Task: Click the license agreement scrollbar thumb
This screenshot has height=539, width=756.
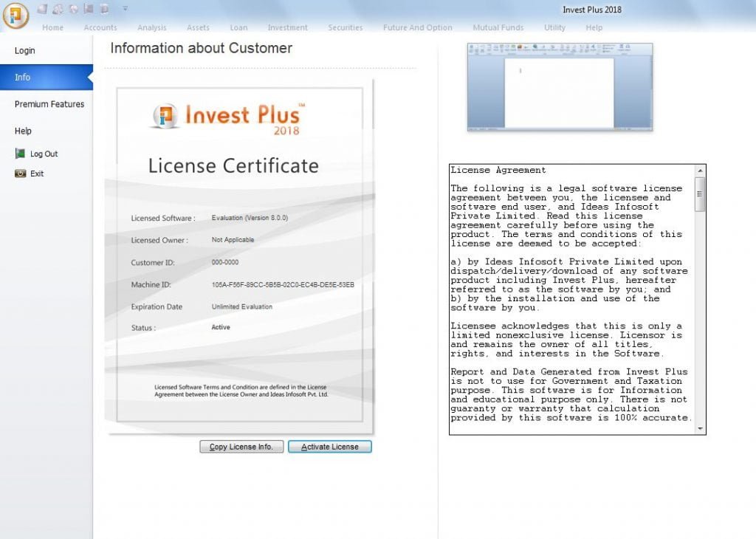Action: 700,193
